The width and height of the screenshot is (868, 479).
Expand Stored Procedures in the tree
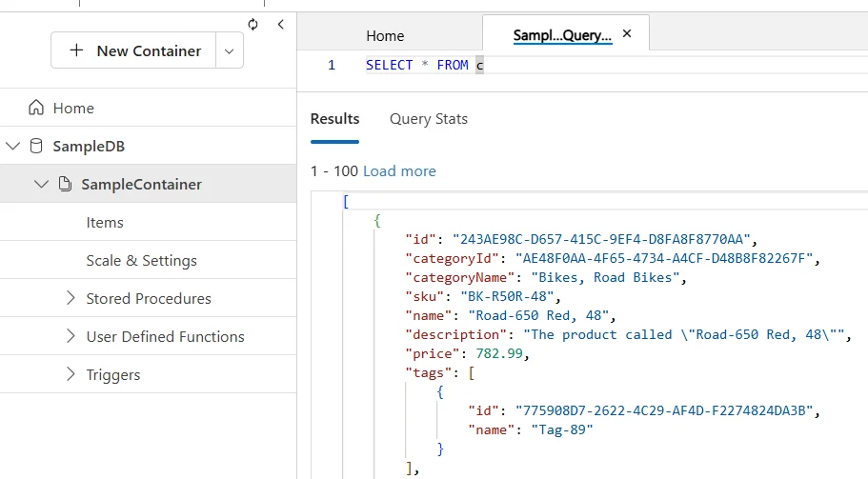(x=71, y=298)
